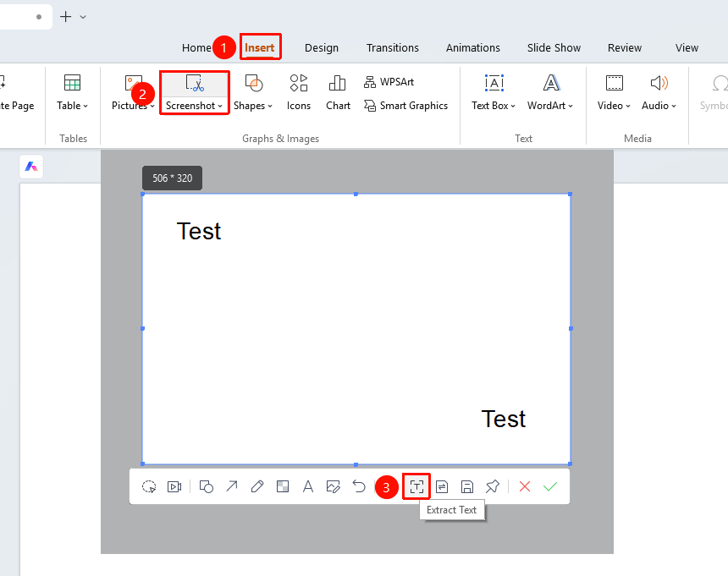Select the text annotation letter A tool
This screenshot has width=728, height=576.
click(x=308, y=486)
